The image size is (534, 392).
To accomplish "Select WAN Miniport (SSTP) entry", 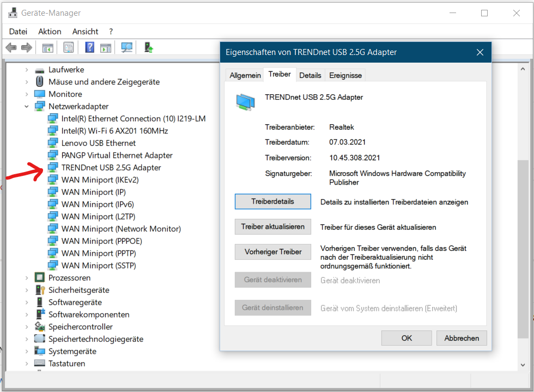I will [99, 266].
